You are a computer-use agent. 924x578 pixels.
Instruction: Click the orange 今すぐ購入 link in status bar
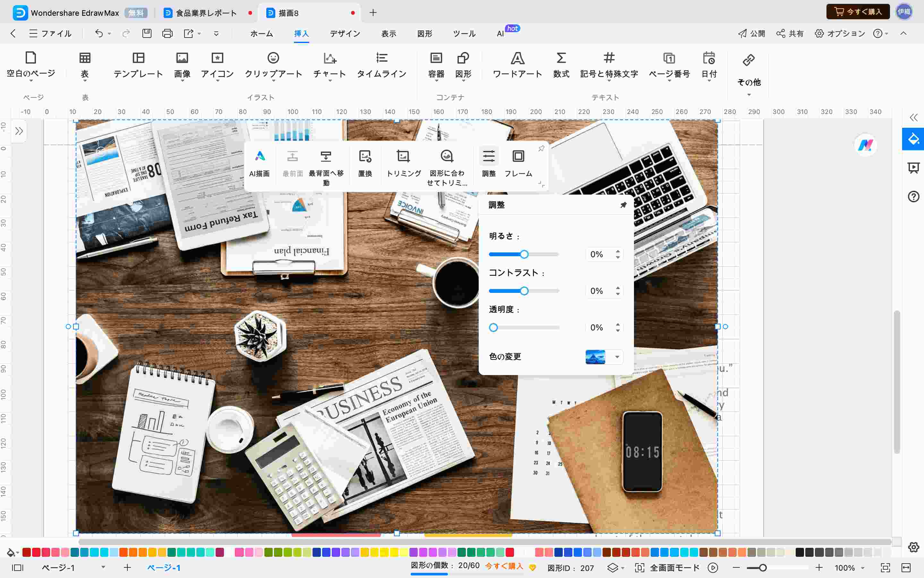pos(504,566)
